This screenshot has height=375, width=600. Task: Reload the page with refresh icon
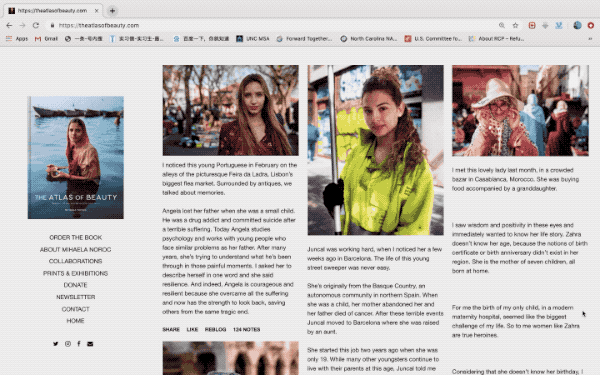[36, 25]
